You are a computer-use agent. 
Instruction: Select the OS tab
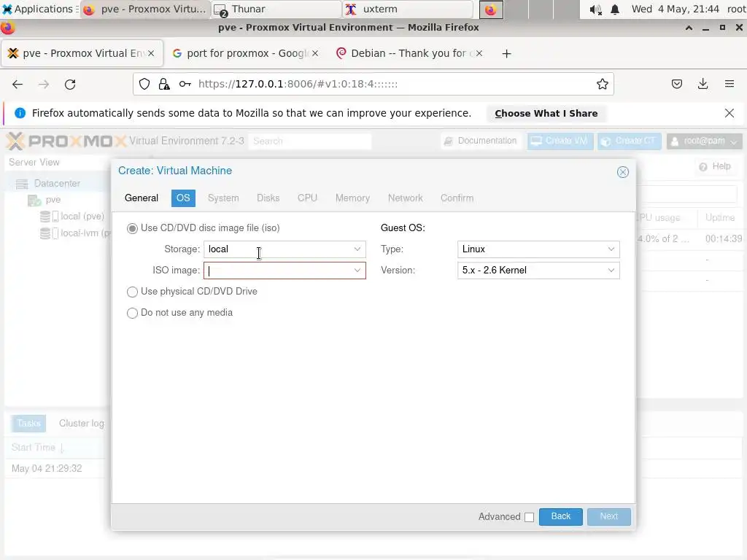click(x=183, y=198)
